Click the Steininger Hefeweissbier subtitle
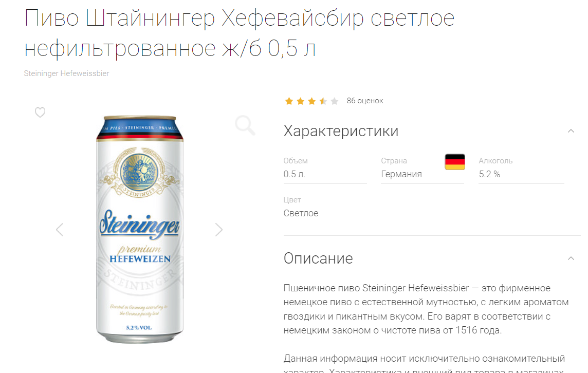 [66, 73]
